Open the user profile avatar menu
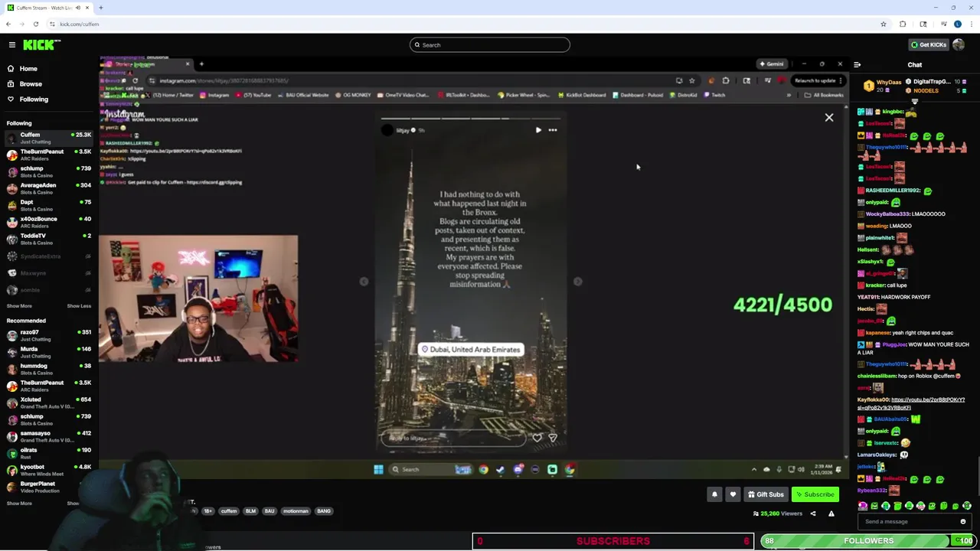The image size is (980, 551). (959, 45)
